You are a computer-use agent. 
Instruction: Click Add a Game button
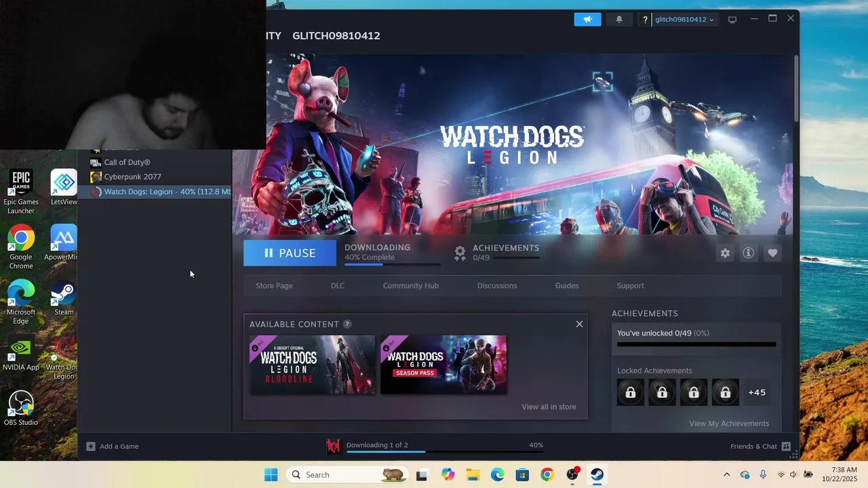click(x=113, y=446)
